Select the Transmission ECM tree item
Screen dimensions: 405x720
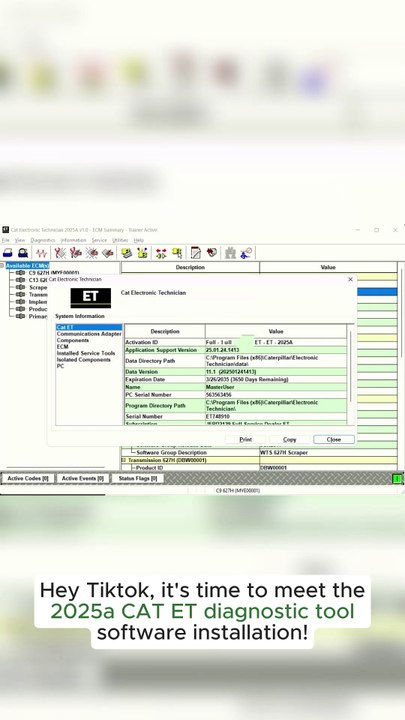coord(38,294)
